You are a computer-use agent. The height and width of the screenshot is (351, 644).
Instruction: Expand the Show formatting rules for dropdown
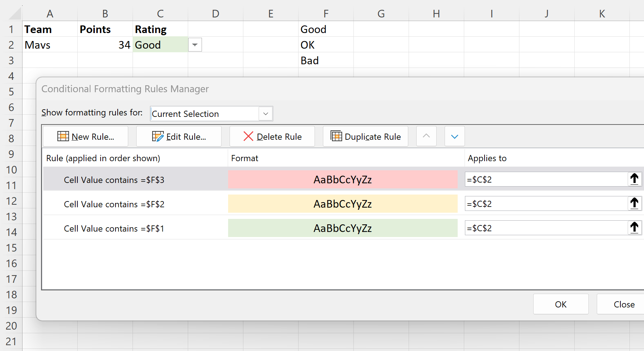coord(266,114)
